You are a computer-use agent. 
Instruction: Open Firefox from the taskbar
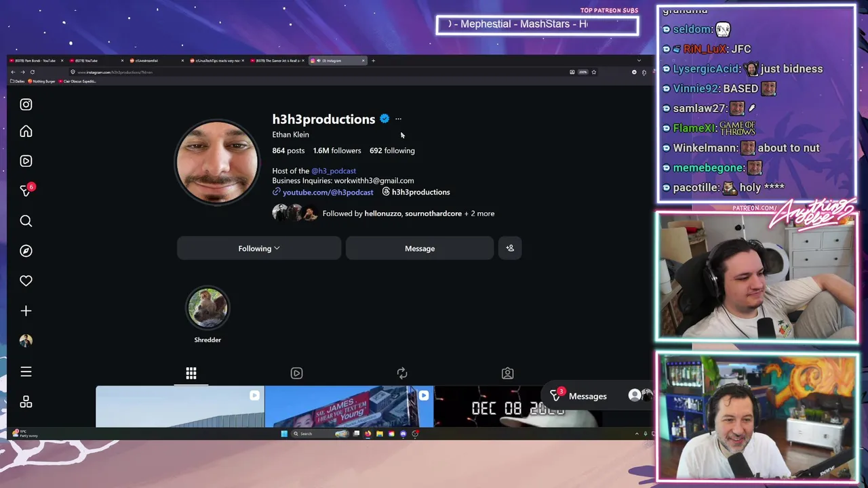pyautogui.click(x=368, y=434)
